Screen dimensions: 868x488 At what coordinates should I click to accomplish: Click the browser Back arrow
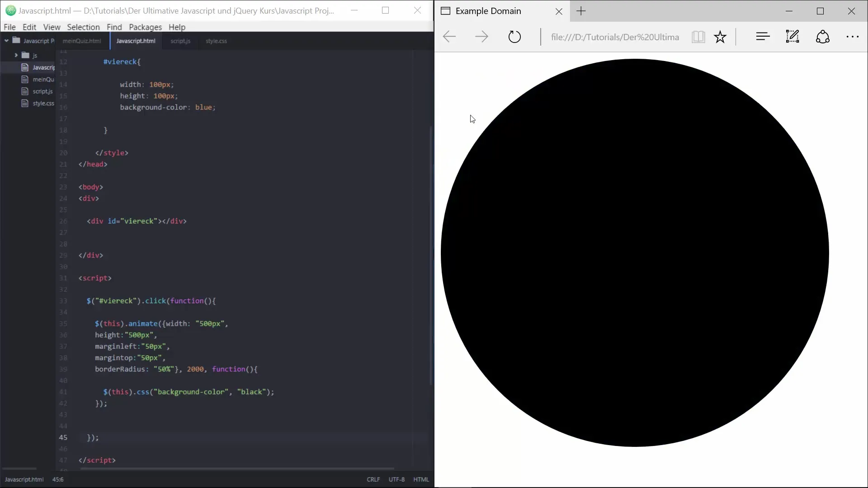449,37
